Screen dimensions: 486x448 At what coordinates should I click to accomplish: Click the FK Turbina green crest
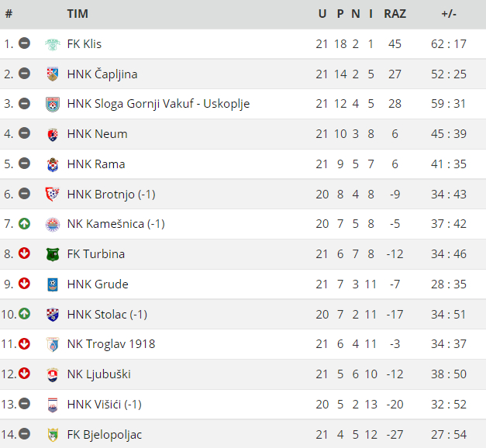[x=53, y=254]
